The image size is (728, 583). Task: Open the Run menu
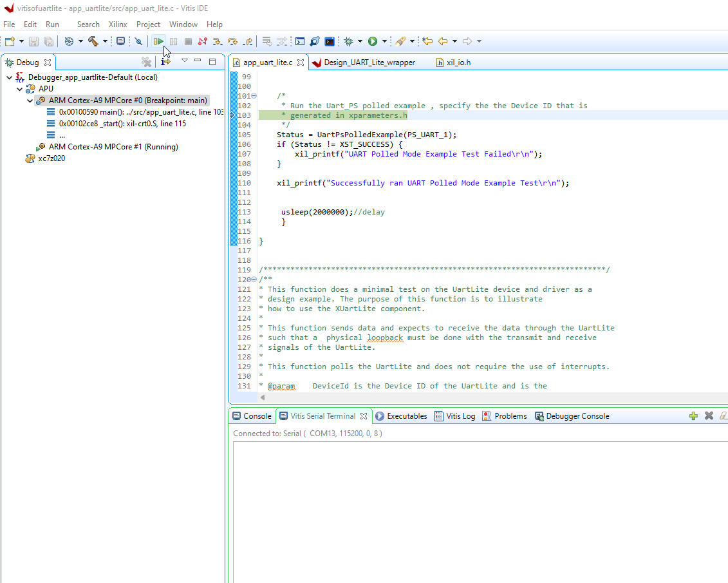(53, 24)
